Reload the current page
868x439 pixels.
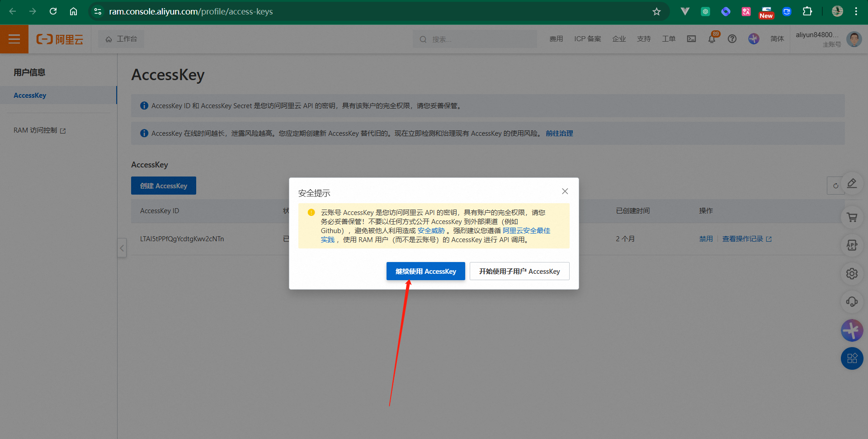coord(53,11)
